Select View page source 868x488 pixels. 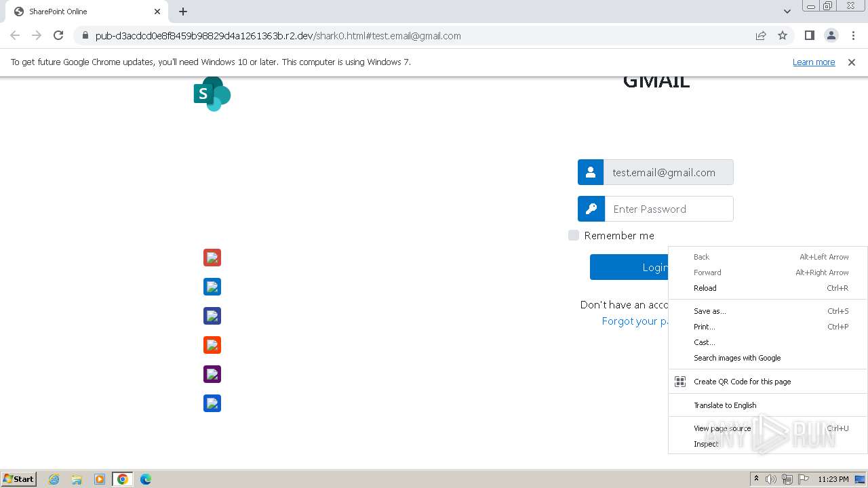point(768,428)
